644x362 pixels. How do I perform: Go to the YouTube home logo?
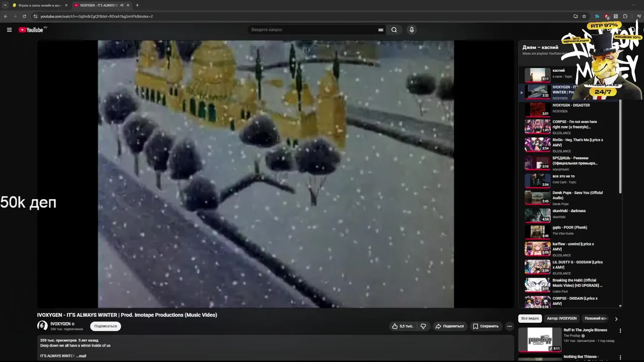tap(31, 30)
